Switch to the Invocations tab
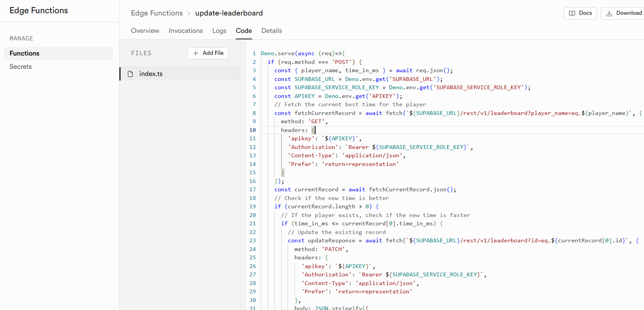Screen dimensions: 644x310 click(186, 31)
